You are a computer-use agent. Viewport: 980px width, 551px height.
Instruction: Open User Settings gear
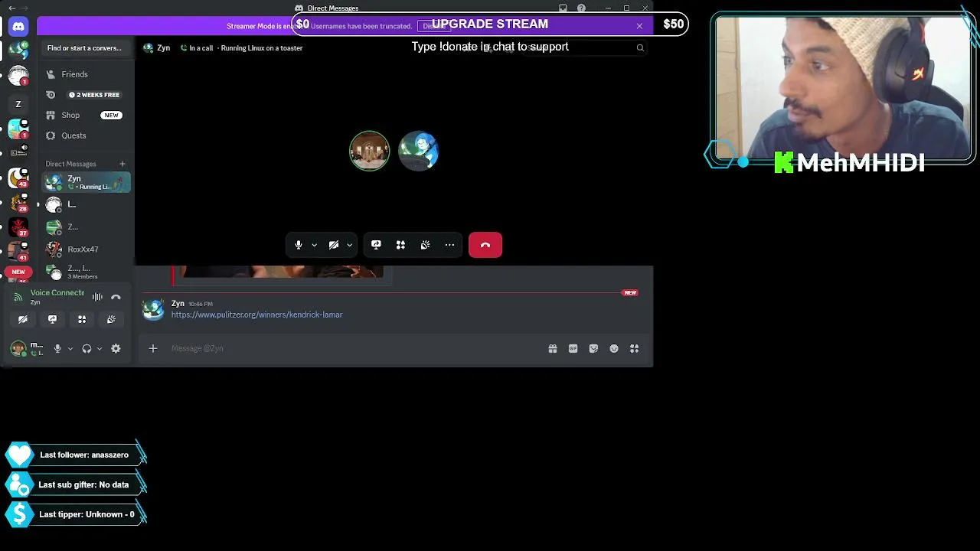pyautogui.click(x=116, y=348)
